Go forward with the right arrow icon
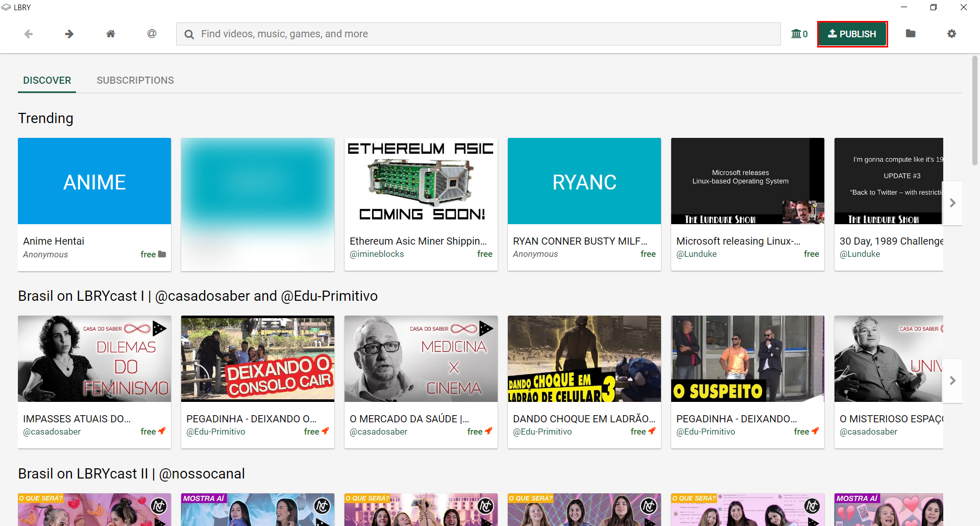 (69, 34)
